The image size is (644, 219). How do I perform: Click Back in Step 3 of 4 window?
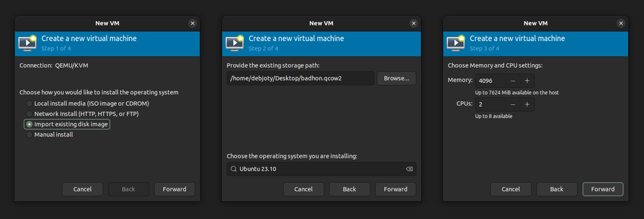557,189
